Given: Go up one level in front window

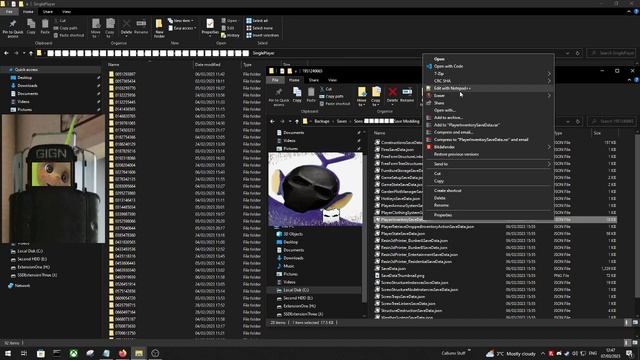Looking at the screenshot, I should click(297, 121).
